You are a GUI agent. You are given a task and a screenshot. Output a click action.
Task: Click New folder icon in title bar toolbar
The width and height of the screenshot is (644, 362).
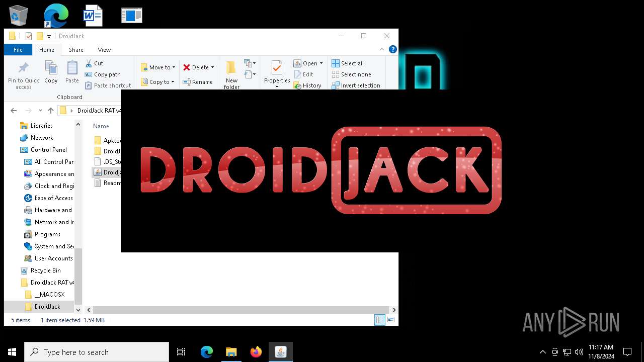pyautogui.click(x=40, y=36)
